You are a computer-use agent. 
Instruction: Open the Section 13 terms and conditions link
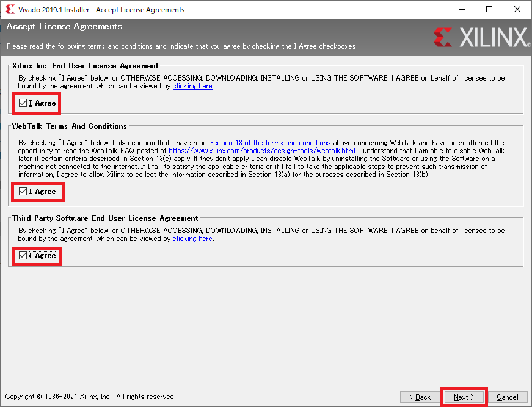(x=269, y=143)
